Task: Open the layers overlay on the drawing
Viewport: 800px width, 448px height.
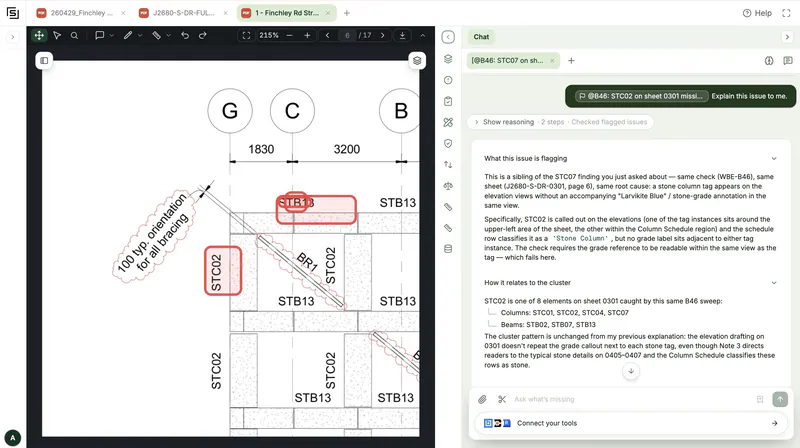Action: click(417, 61)
